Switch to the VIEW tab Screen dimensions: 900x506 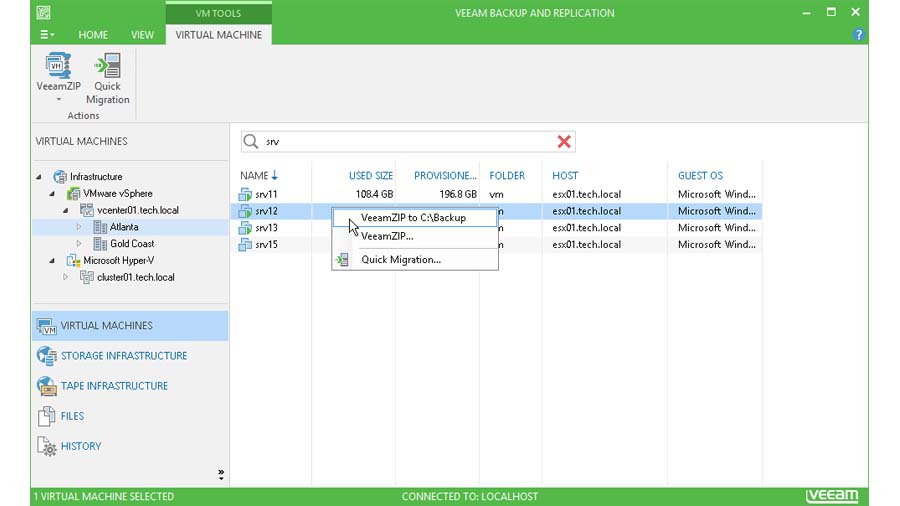point(142,35)
